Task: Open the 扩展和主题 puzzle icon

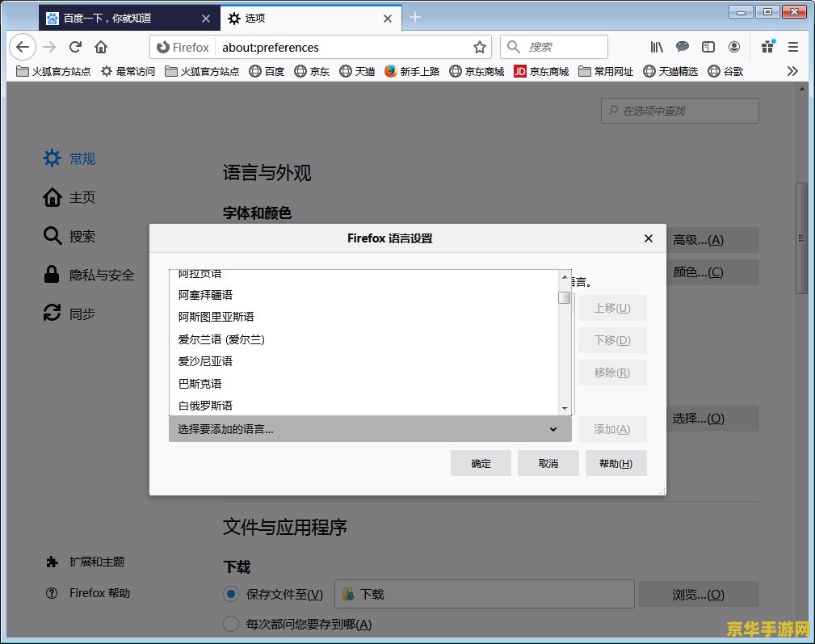Action: [x=52, y=561]
